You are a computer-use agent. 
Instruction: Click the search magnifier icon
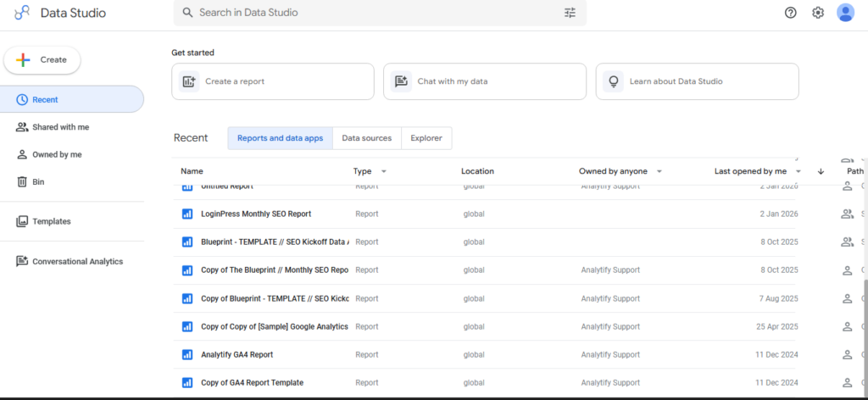187,13
